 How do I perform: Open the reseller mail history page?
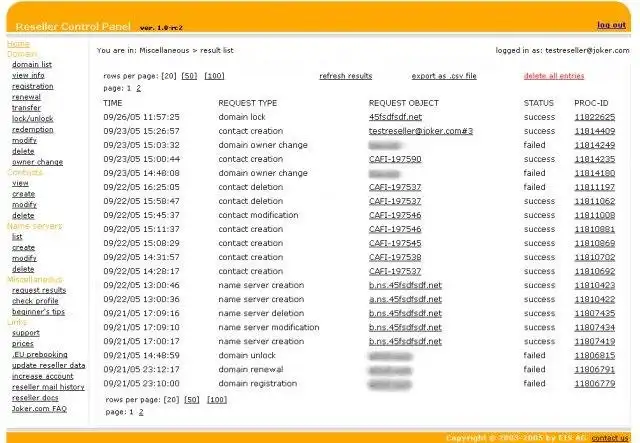[x=48, y=387]
